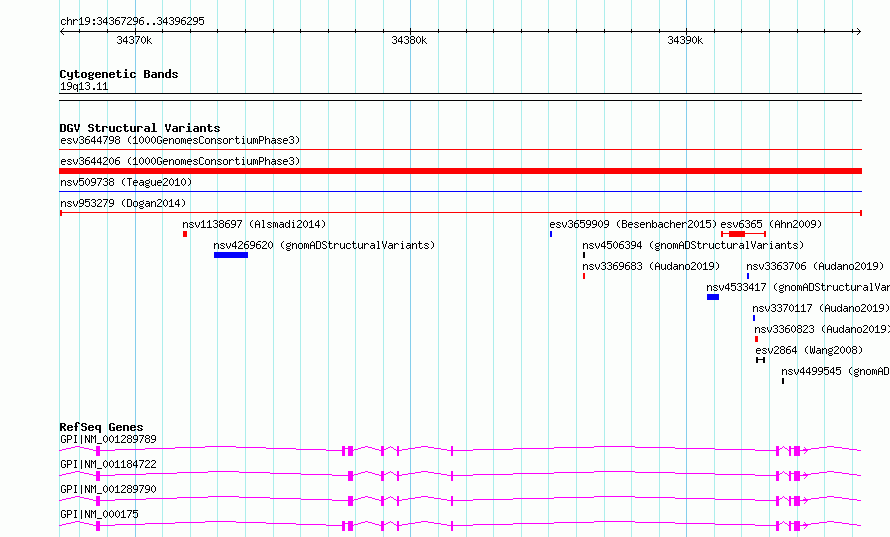
Task: Click the nsv1138697 (Alsmadi2014) label
Action: click(254, 224)
